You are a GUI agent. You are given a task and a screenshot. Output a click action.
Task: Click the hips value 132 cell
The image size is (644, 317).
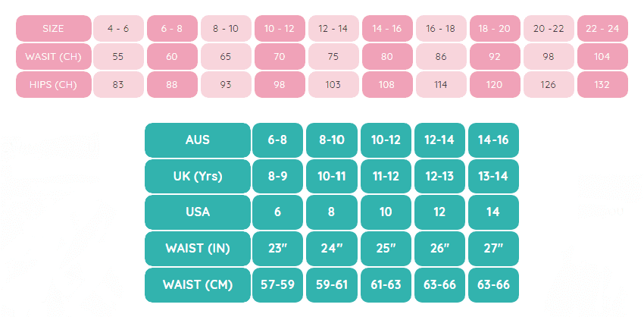[602, 84]
